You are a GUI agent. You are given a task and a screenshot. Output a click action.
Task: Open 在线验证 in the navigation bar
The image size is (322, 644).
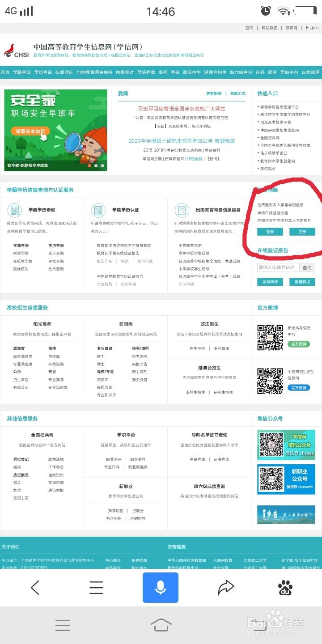(64, 72)
